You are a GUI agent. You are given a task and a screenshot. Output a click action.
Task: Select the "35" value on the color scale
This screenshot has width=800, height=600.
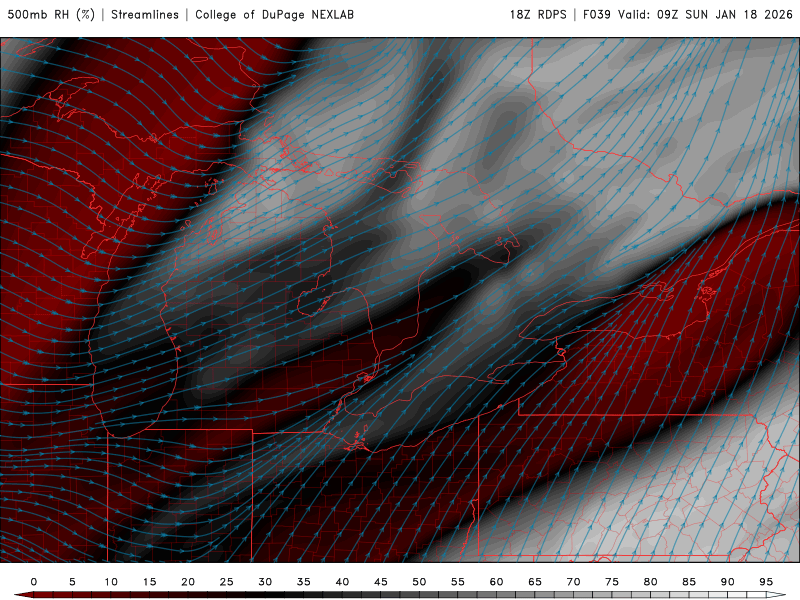pyautogui.click(x=304, y=582)
